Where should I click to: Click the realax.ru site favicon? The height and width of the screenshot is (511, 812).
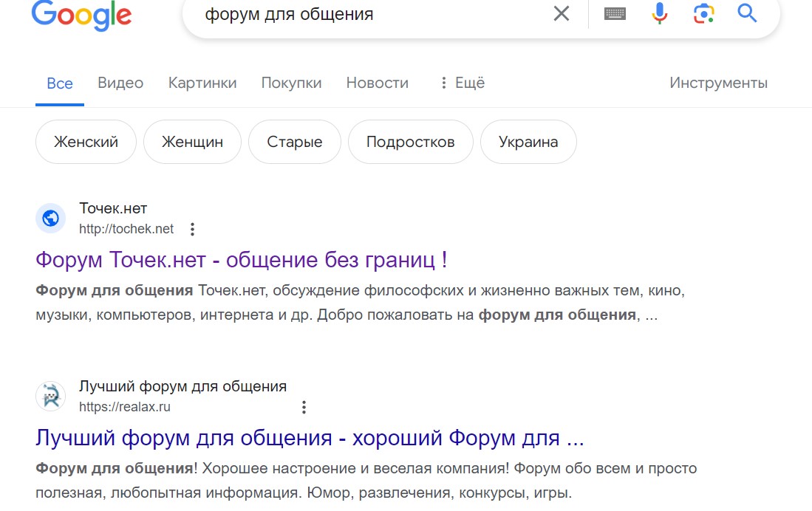pos(51,397)
